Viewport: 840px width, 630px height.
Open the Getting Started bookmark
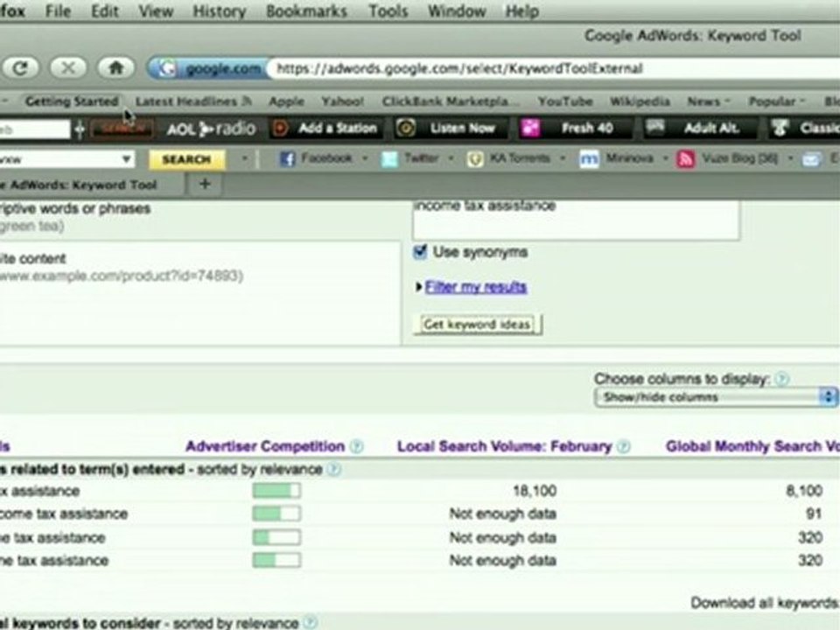click(x=72, y=101)
